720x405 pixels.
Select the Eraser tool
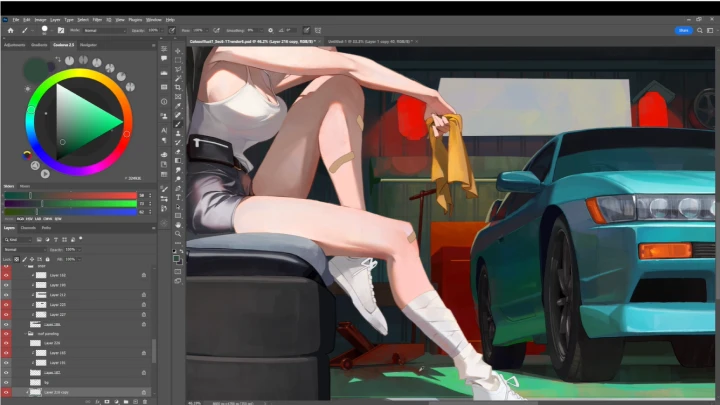click(x=178, y=152)
